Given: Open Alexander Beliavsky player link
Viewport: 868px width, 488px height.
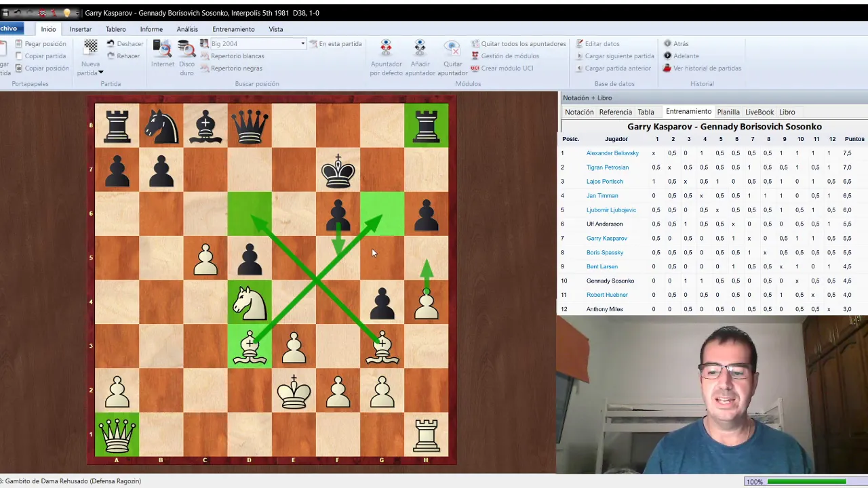Looking at the screenshot, I should (x=612, y=153).
